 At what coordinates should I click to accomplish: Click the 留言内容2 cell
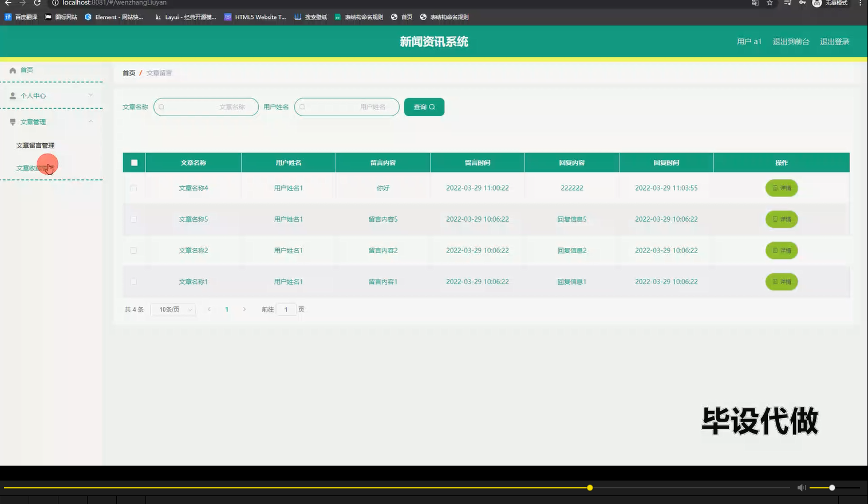tap(383, 250)
